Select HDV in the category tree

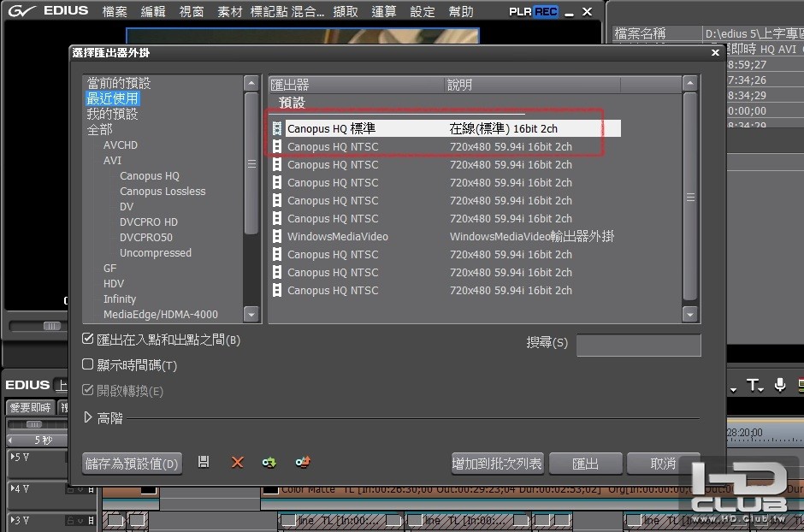pos(113,283)
